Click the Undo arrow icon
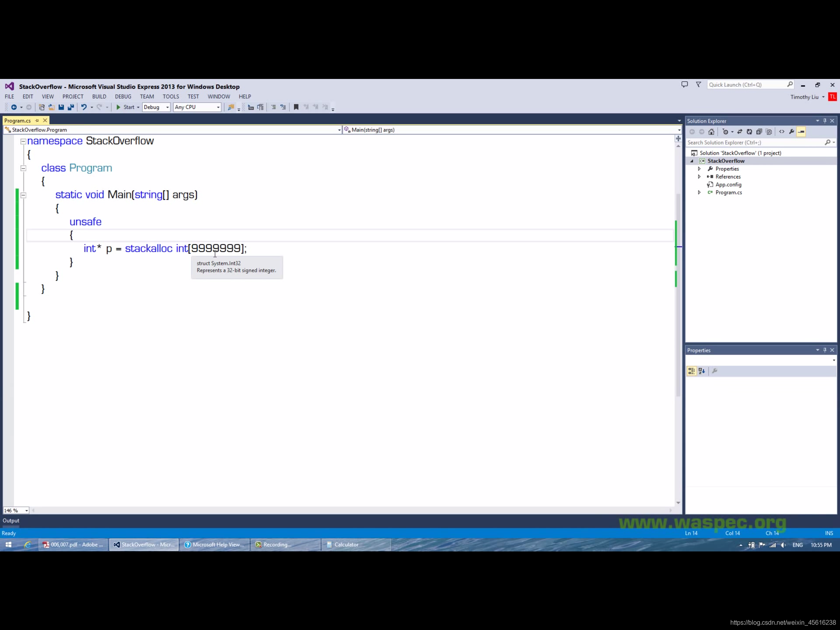 point(84,107)
